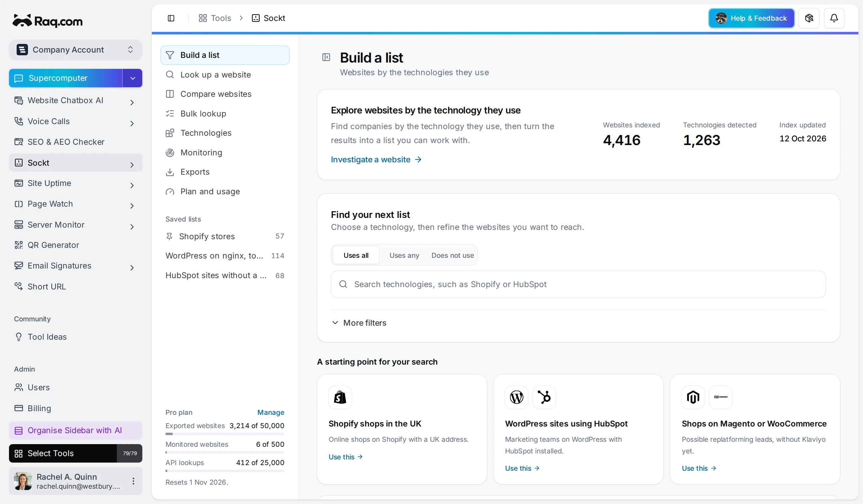Open the Users admin page
The width and height of the screenshot is (863, 504).
click(75, 387)
